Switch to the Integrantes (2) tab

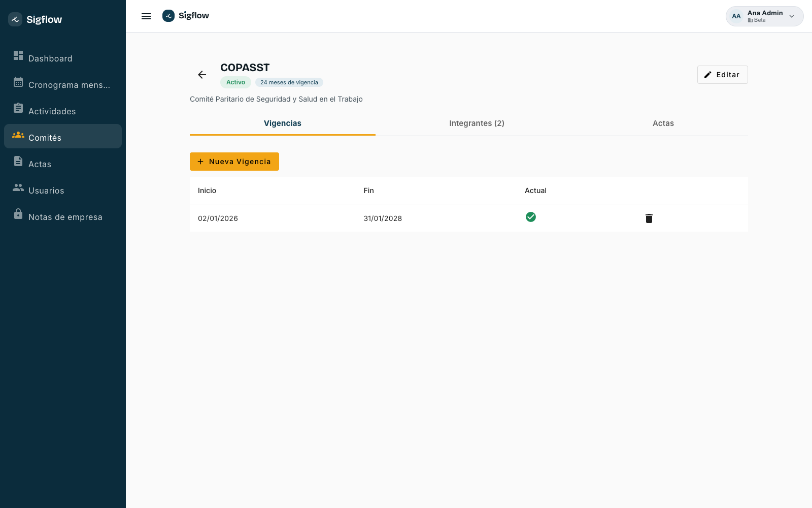[477, 123]
